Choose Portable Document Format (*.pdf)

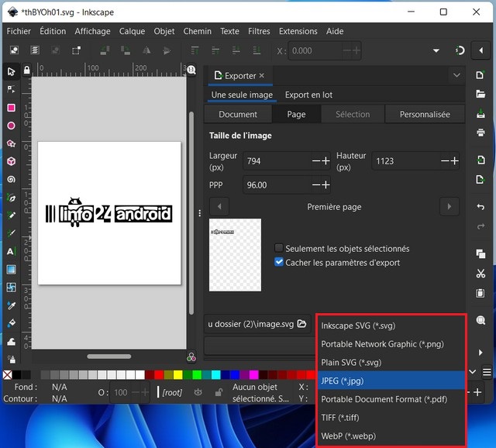(x=391, y=399)
